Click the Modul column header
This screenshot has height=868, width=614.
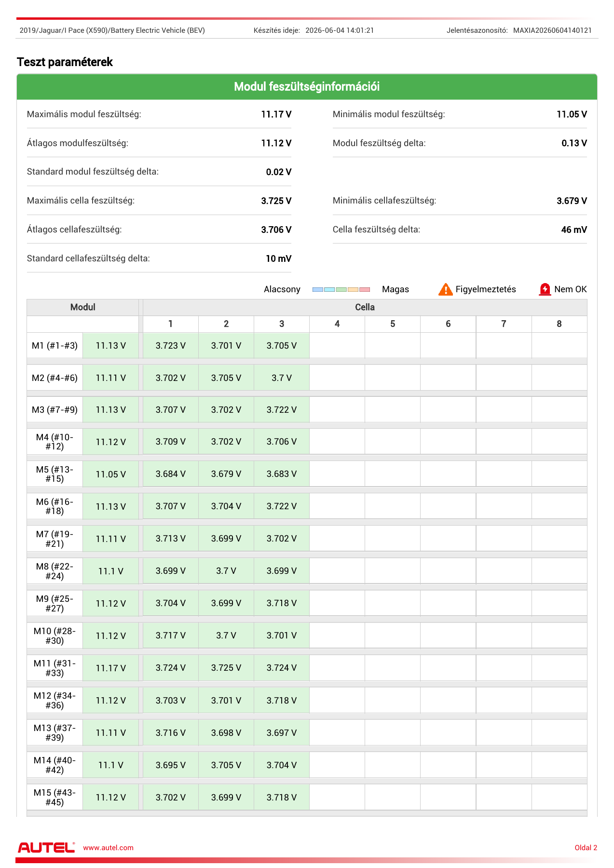coord(83,307)
